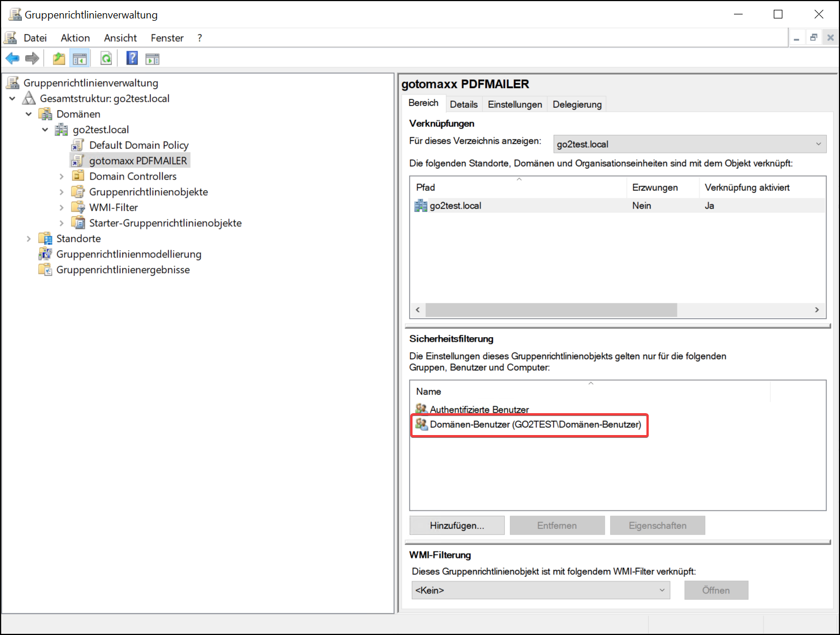Click the MMC icon beside Datei menu

click(10, 38)
